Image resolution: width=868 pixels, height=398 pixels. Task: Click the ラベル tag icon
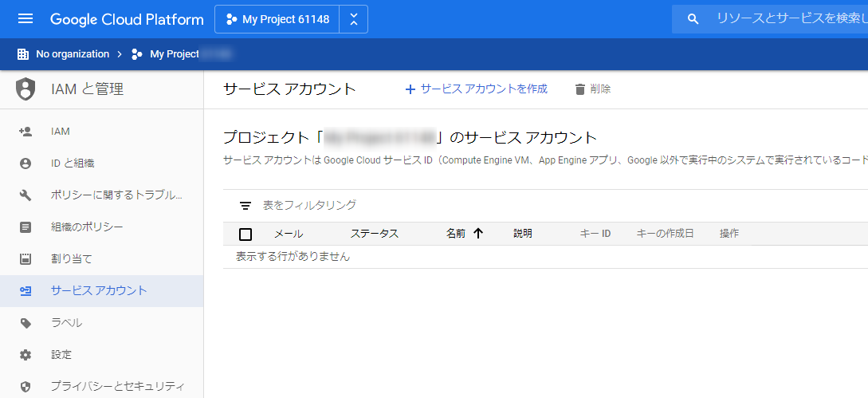pyautogui.click(x=26, y=323)
